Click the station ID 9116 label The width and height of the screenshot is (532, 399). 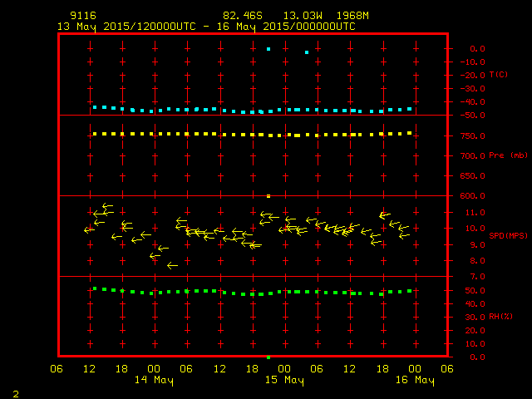(x=81, y=16)
